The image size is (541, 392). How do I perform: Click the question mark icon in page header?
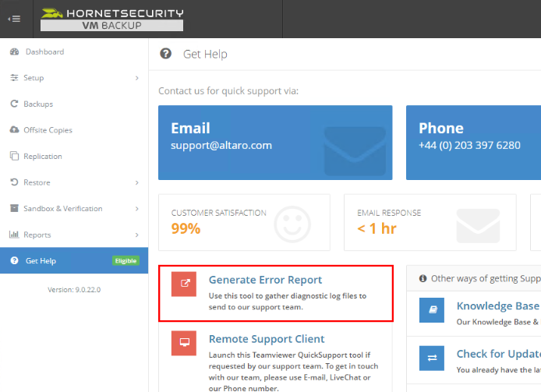coord(165,54)
